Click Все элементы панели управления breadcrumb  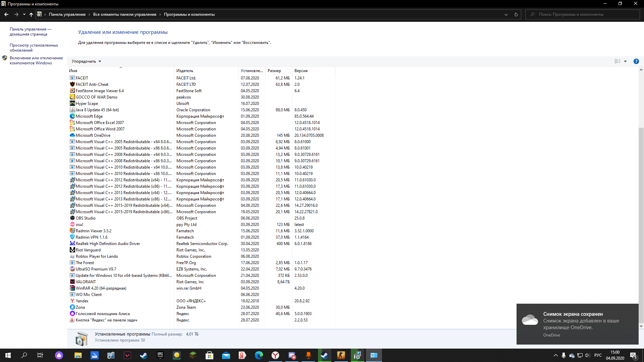(125, 14)
